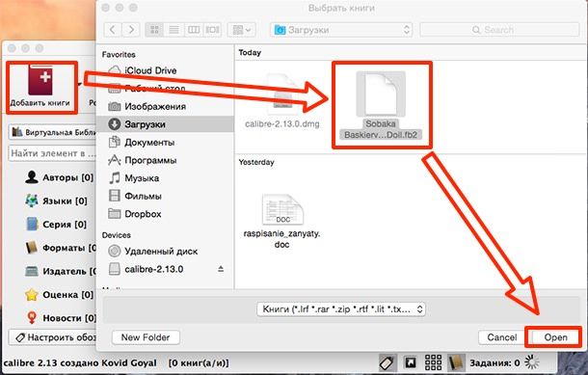The height and width of the screenshot is (375, 588).
Task: Switch to icon view mode
Action: pos(154,30)
